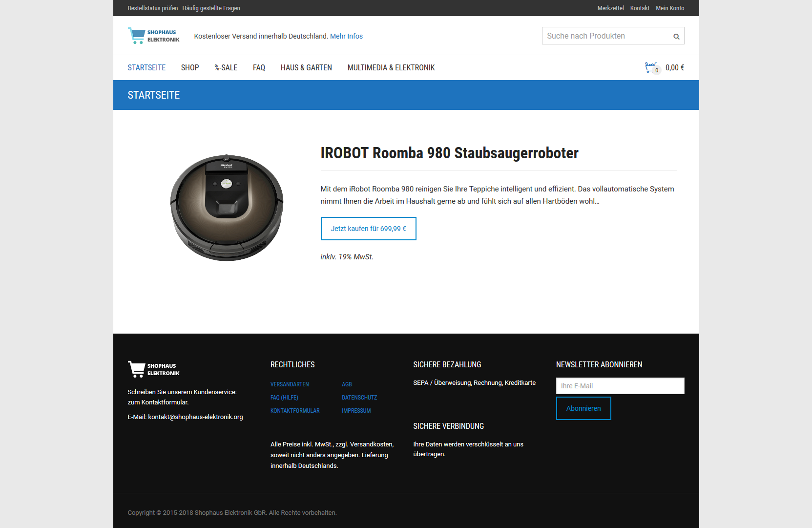Click Jetzt kaufen für 699,99 € button
This screenshot has width=812, height=528.
coord(369,229)
